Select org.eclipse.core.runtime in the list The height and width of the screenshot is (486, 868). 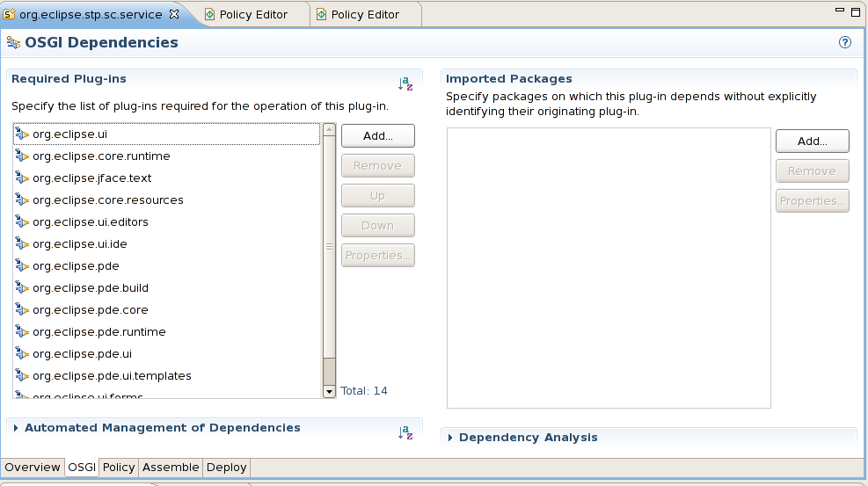click(166, 156)
